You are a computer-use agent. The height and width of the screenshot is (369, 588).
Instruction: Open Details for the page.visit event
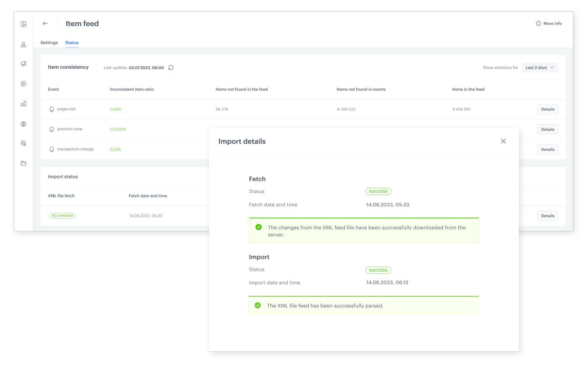(x=547, y=109)
